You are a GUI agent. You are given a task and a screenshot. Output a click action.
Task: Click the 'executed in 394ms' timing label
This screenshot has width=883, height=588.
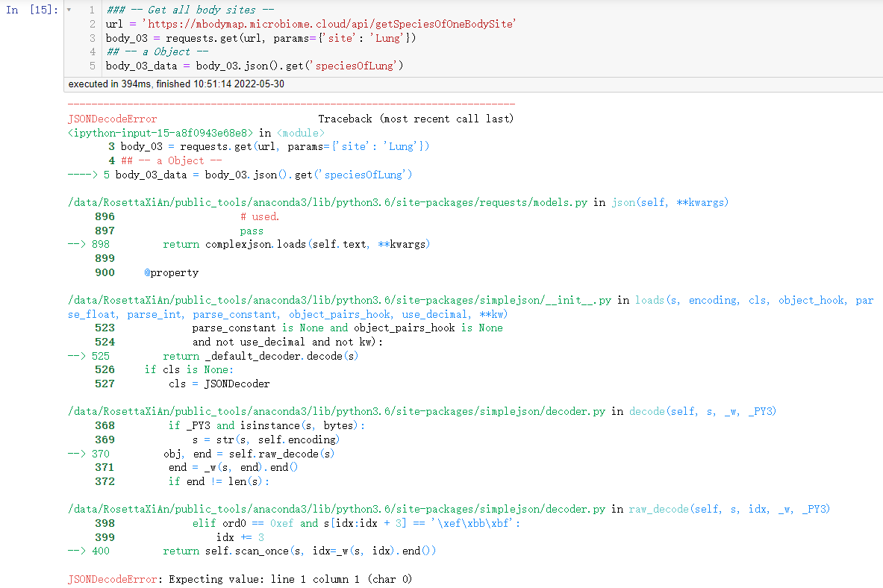pos(176,84)
